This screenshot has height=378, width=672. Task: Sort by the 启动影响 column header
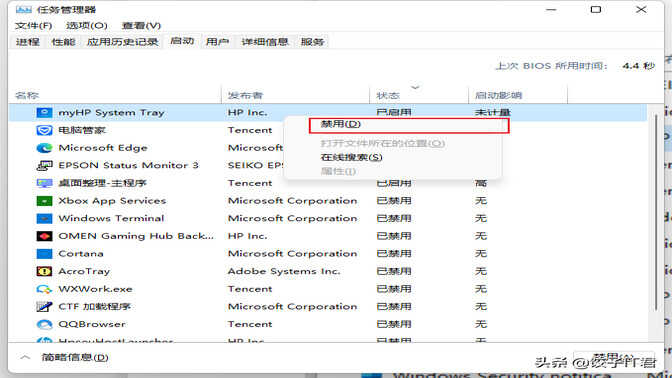point(498,95)
